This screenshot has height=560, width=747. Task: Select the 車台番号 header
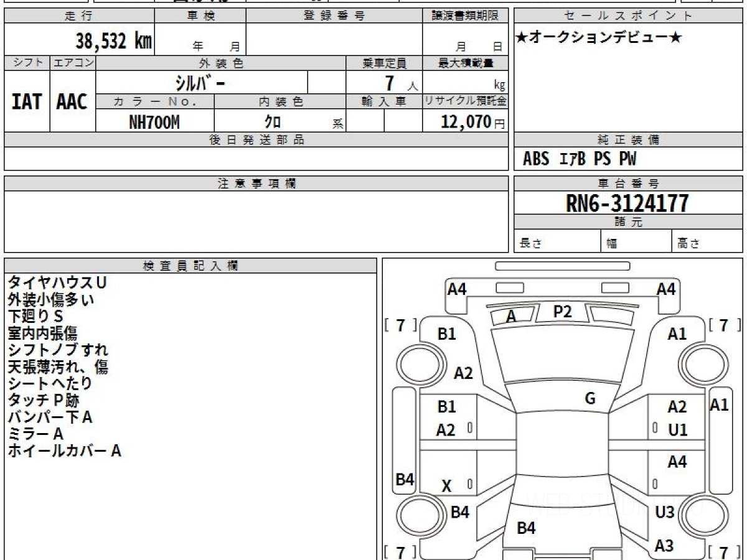click(628, 183)
